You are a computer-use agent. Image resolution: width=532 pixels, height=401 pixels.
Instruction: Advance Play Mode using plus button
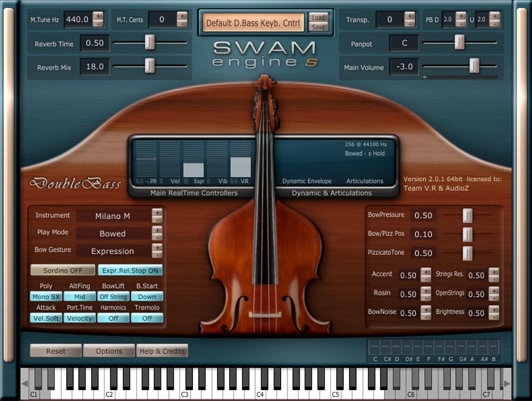pyautogui.click(x=157, y=230)
